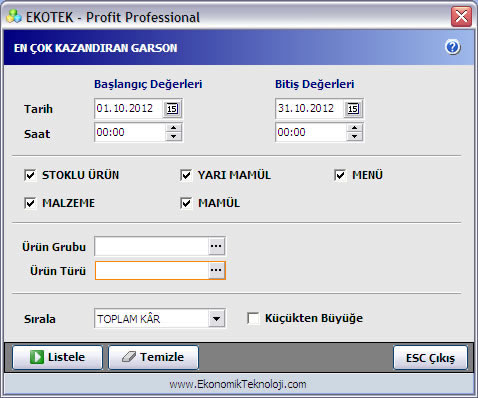Open calendar picker for end date
Image resolution: width=478 pixels, height=398 pixels.
coord(353,109)
